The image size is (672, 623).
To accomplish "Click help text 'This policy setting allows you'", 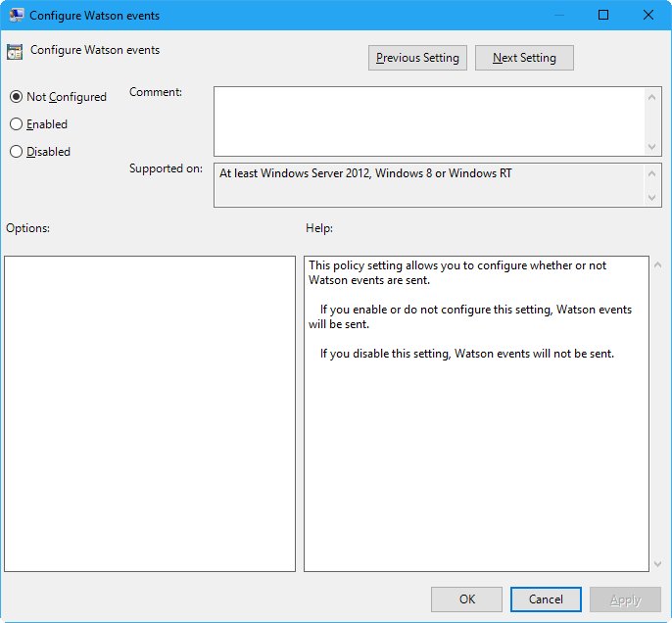I will [x=385, y=265].
